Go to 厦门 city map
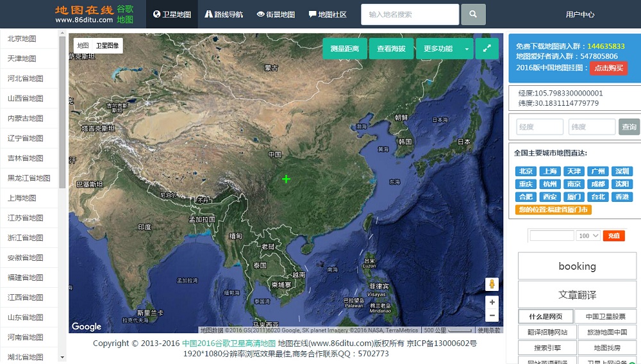Screen dimensions: 641x364 coord(574,197)
